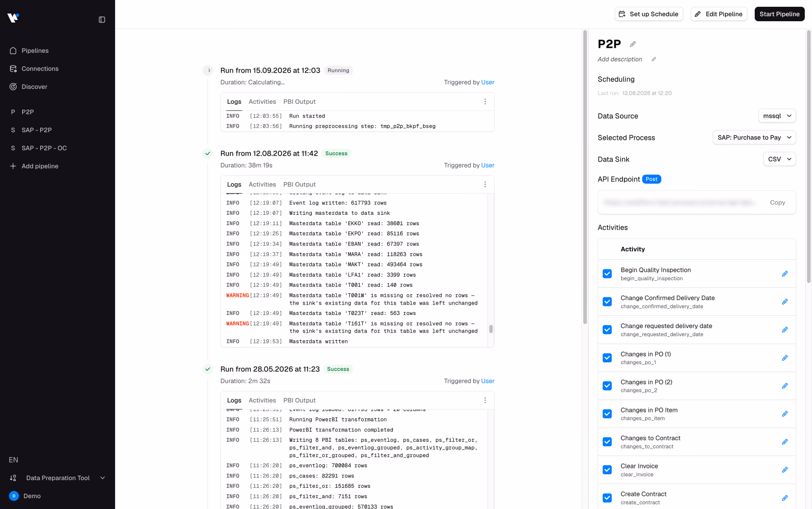Open the Data Source mssql dropdown
The image size is (812, 509).
(777, 116)
